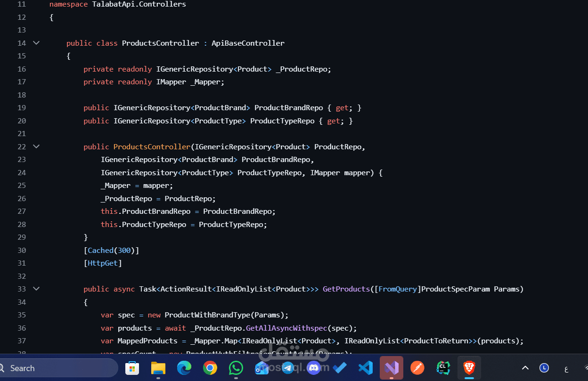Click ProductToReturn type on line 37

436,340
